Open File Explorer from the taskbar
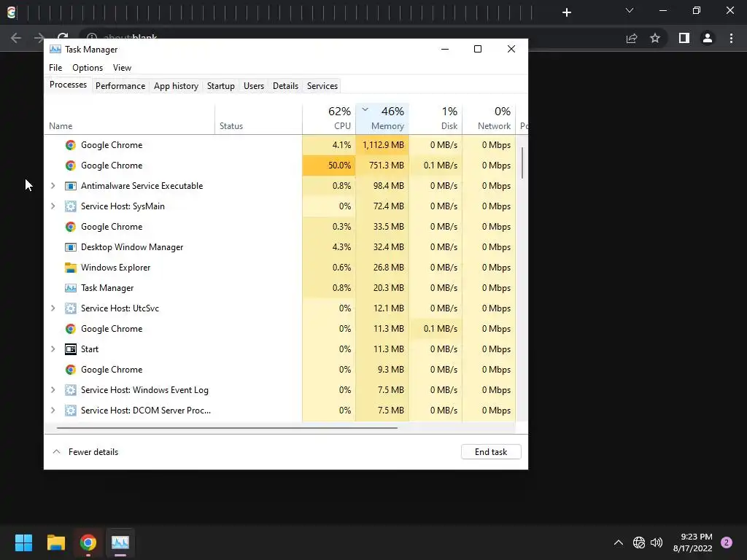The height and width of the screenshot is (560, 747). pos(55,542)
